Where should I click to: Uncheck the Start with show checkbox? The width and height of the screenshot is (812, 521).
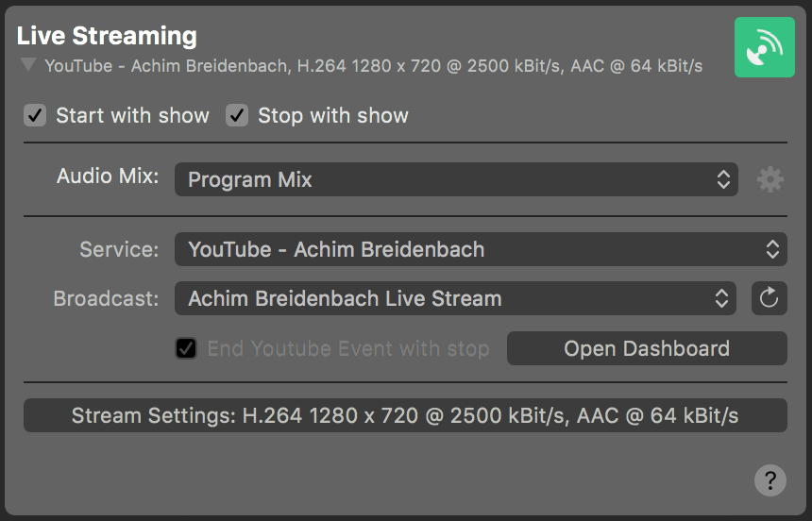(35, 115)
